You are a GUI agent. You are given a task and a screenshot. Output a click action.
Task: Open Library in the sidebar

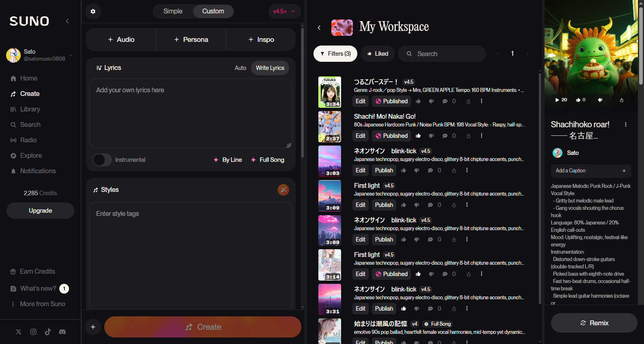(x=25, y=109)
